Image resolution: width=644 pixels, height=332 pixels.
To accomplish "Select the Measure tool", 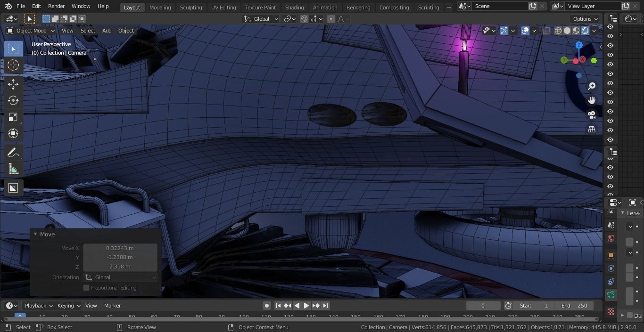I will tap(13, 169).
